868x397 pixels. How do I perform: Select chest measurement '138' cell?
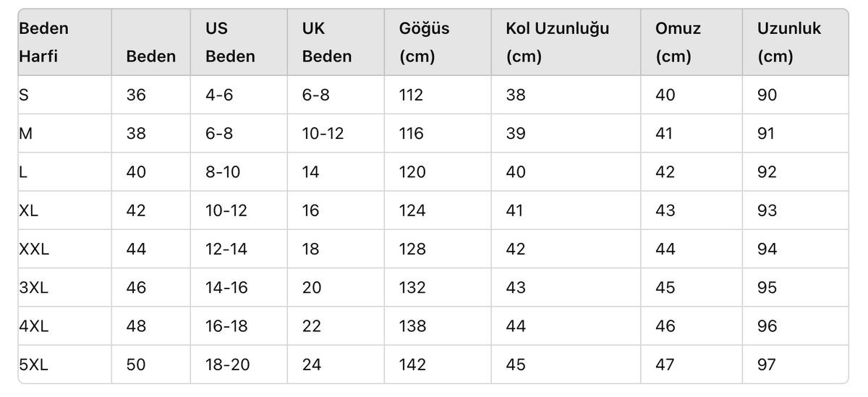point(412,326)
